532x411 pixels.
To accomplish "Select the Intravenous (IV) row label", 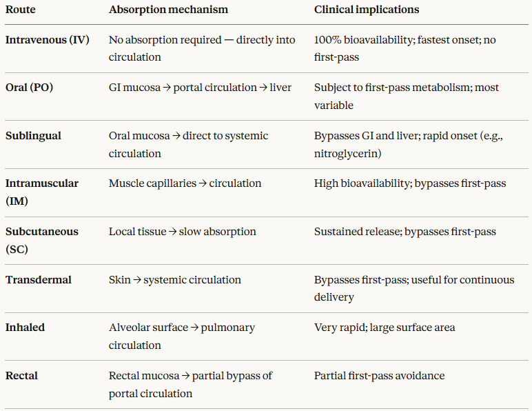I will point(48,40).
